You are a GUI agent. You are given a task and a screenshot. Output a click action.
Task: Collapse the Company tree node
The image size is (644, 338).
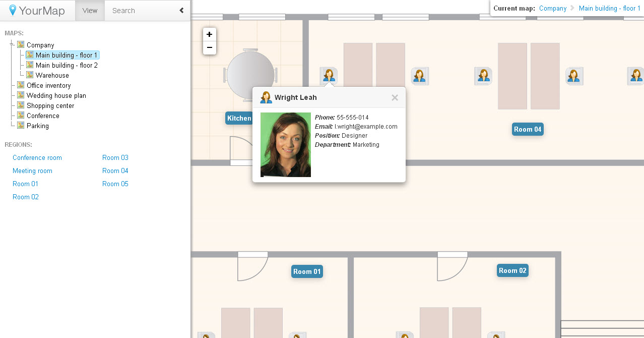point(12,44)
